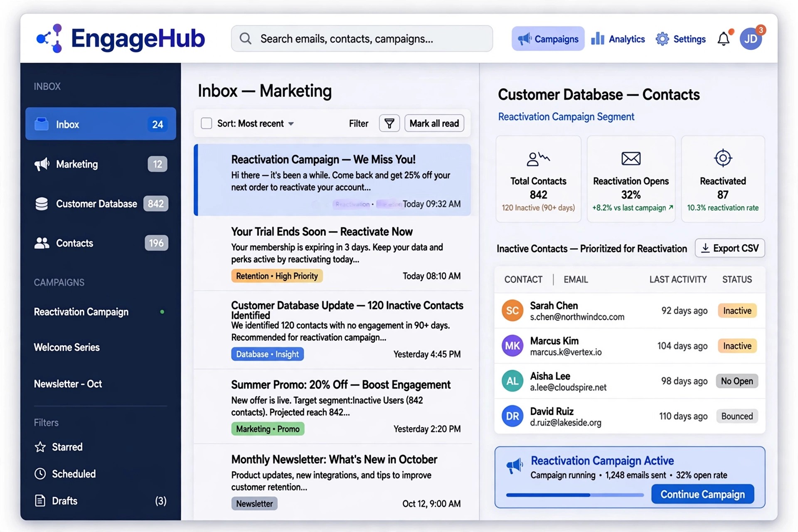Click Sarah Chen's SC avatar
Screen dimensions: 798x532
pos(512,310)
